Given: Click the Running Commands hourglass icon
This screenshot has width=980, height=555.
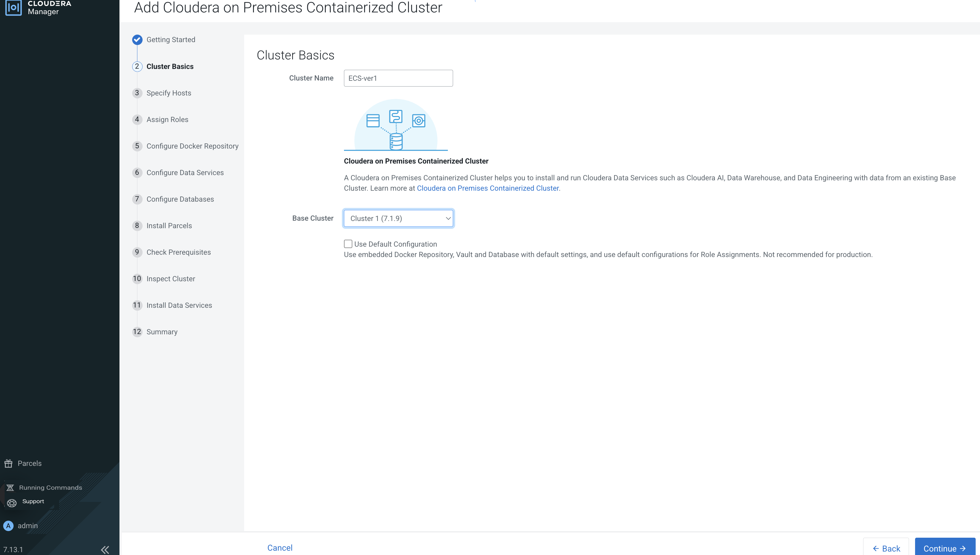Looking at the screenshot, I should point(10,487).
